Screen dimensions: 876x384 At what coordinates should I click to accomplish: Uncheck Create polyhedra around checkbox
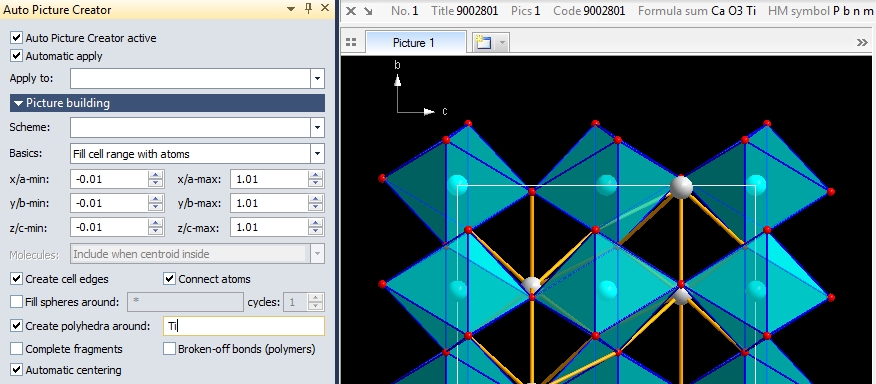click(16, 325)
